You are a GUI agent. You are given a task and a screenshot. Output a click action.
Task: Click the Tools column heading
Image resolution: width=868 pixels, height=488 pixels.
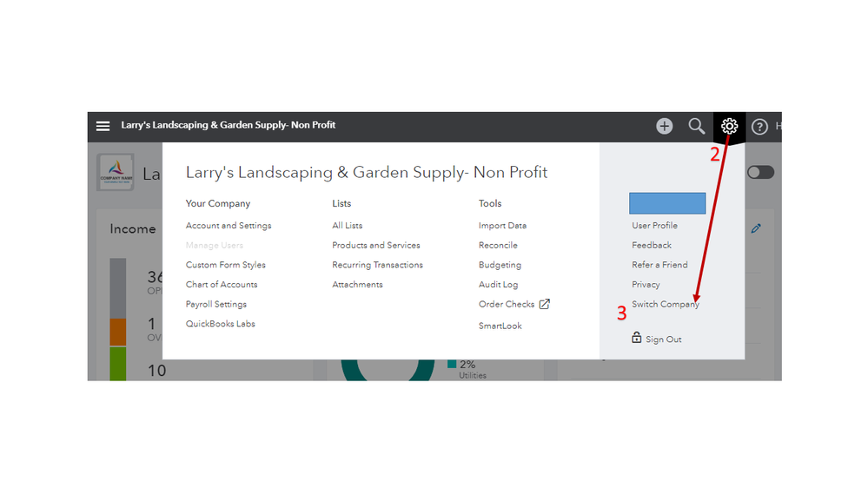pyautogui.click(x=490, y=203)
